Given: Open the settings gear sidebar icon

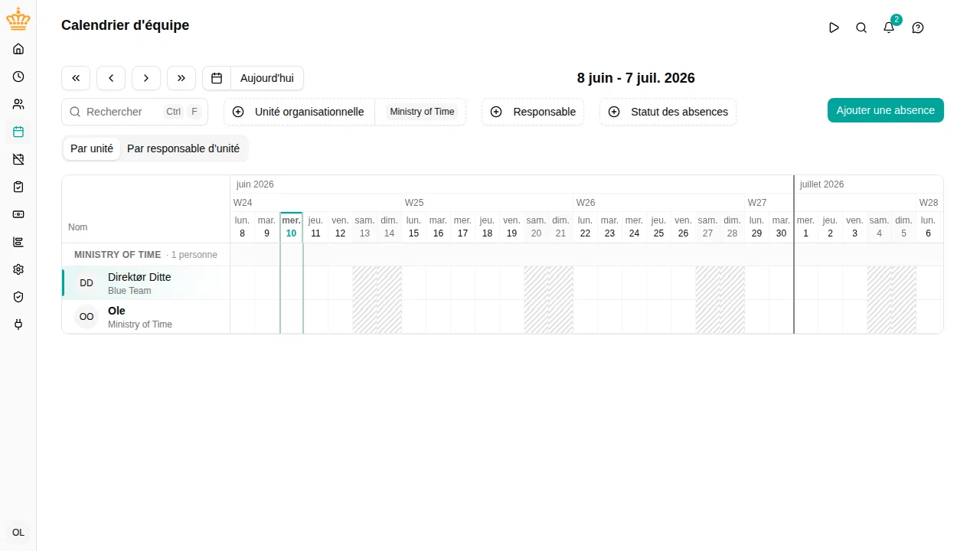Looking at the screenshot, I should tap(18, 269).
